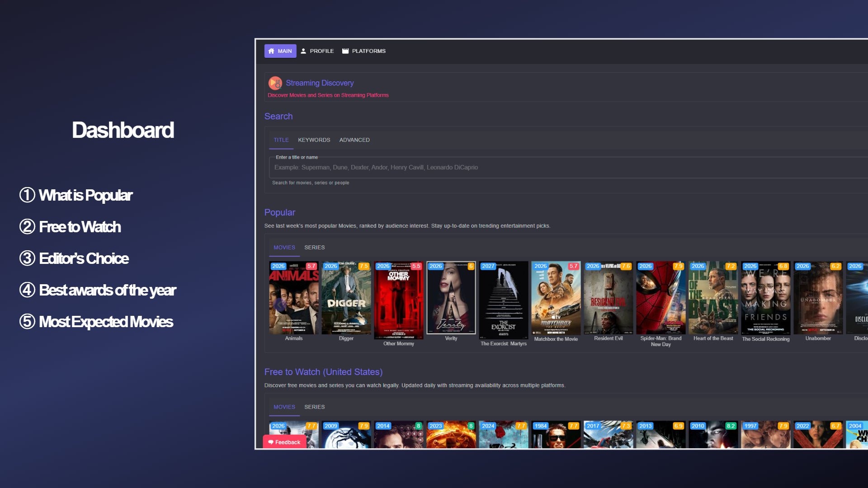
Task: Click the Animals title caption
Action: click(x=294, y=338)
